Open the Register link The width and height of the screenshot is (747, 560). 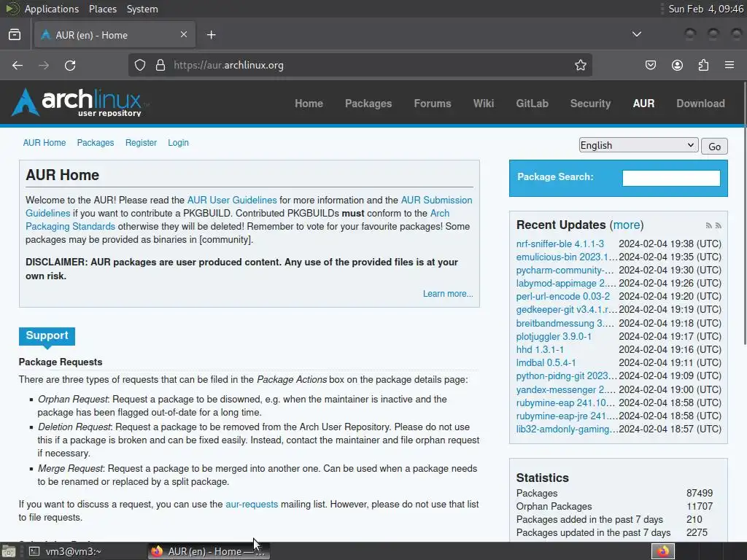pyautogui.click(x=141, y=143)
